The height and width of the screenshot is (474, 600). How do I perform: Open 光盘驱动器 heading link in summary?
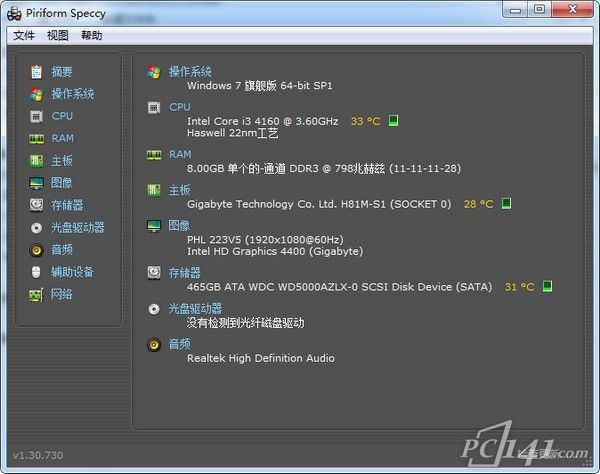tap(196, 308)
